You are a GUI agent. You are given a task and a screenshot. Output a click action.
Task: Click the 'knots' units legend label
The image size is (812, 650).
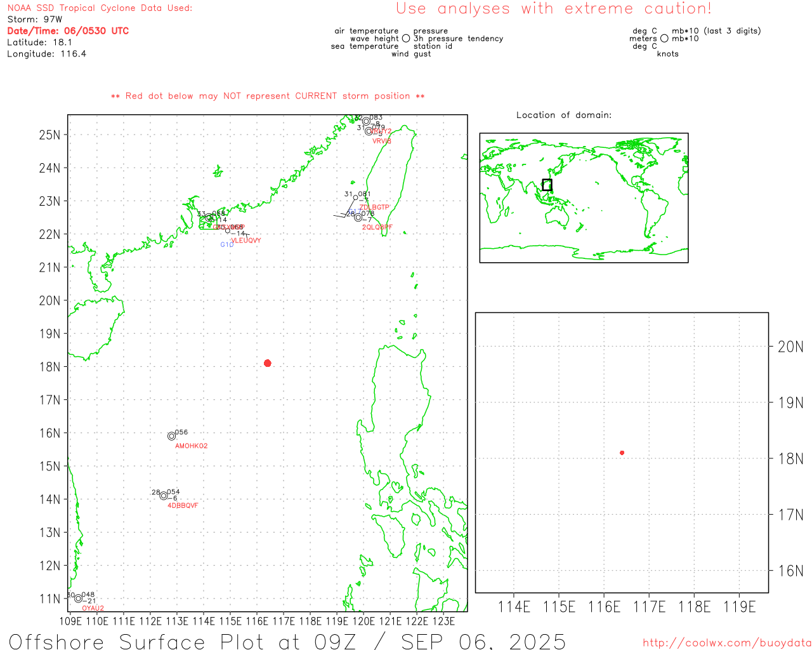pyautogui.click(x=668, y=54)
